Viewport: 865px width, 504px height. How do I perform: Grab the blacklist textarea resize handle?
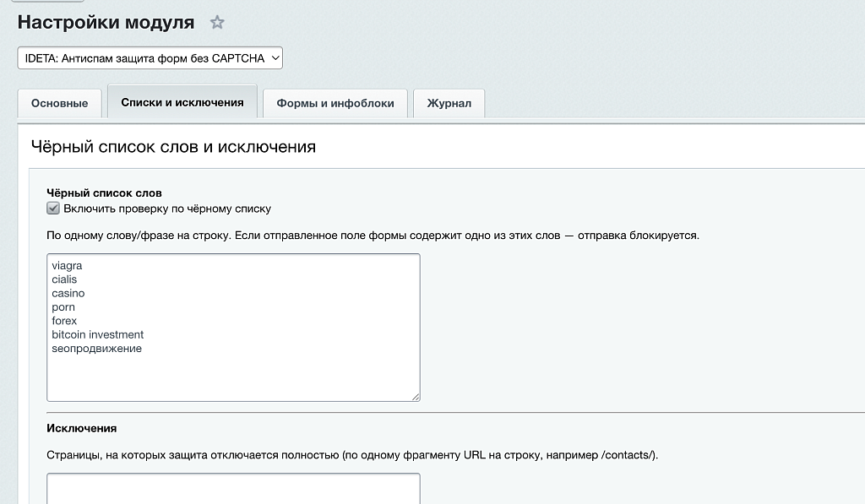(416, 397)
